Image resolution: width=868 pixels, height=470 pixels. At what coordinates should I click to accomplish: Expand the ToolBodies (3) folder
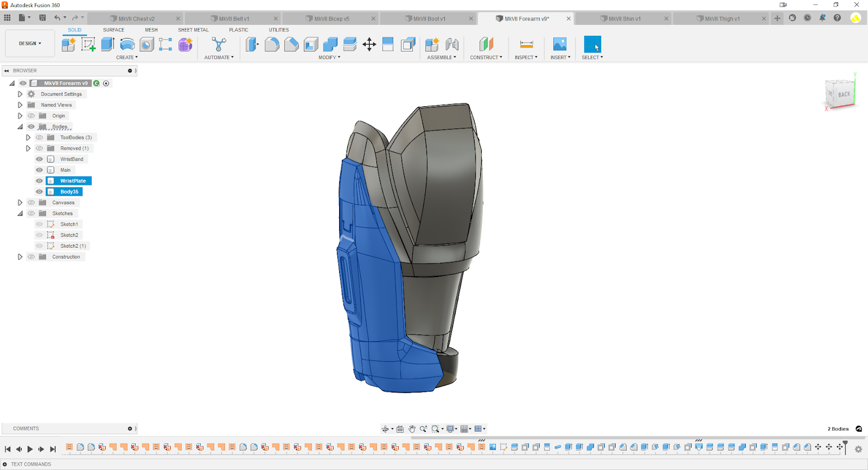pyautogui.click(x=28, y=138)
